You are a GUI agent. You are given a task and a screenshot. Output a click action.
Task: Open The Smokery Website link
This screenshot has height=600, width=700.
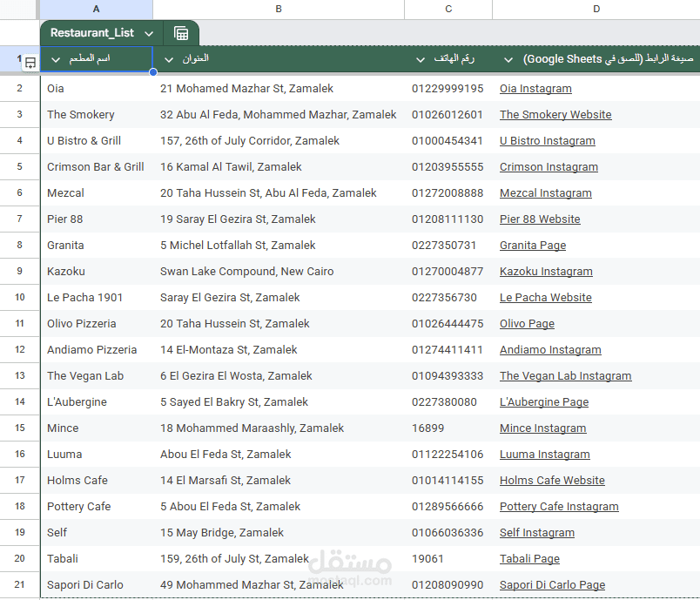pyautogui.click(x=555, y=115)
